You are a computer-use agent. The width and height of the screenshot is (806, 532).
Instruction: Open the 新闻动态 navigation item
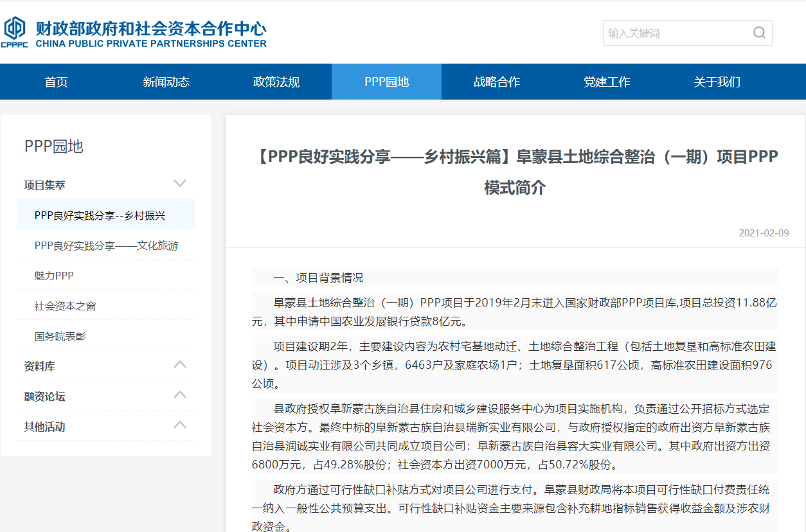click(x=166, y=82)
